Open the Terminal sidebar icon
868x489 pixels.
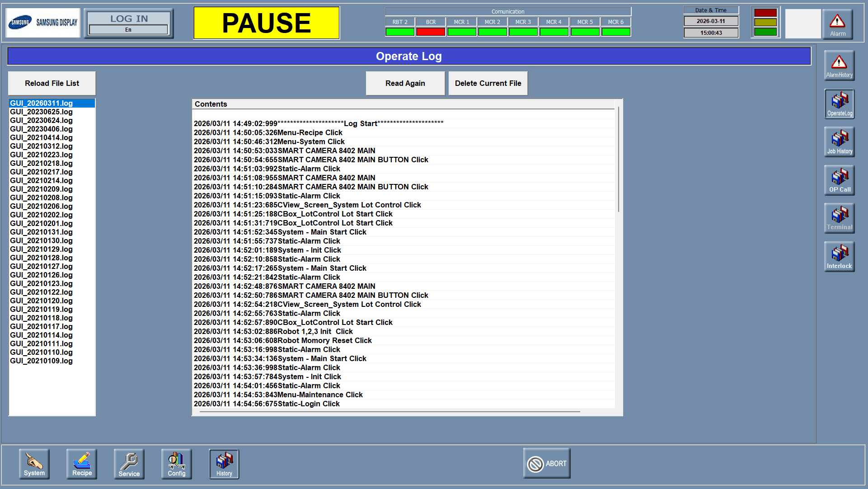coord(839,218)
